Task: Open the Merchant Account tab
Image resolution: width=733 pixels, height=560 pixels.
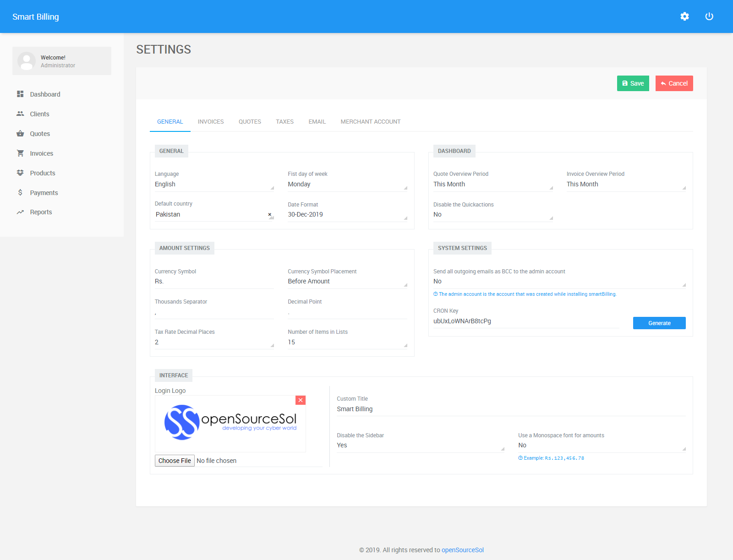Action: coord(370,121)
